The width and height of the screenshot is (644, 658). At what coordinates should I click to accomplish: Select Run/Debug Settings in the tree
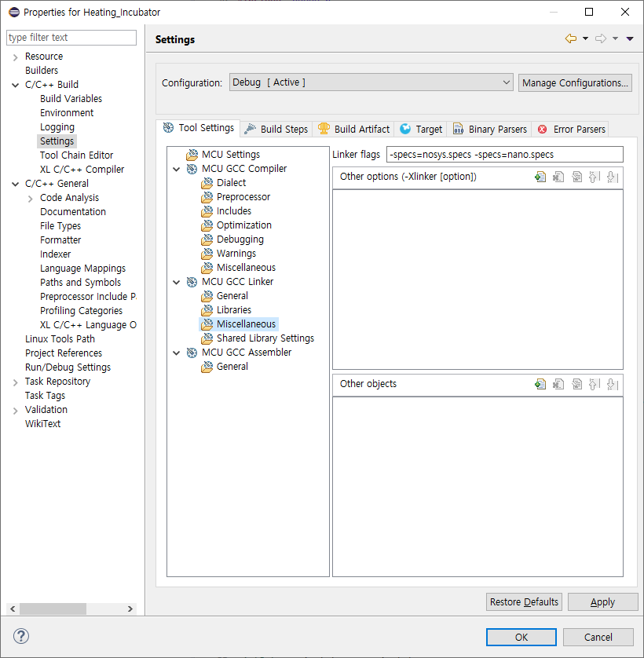click(x=68, y=367)
